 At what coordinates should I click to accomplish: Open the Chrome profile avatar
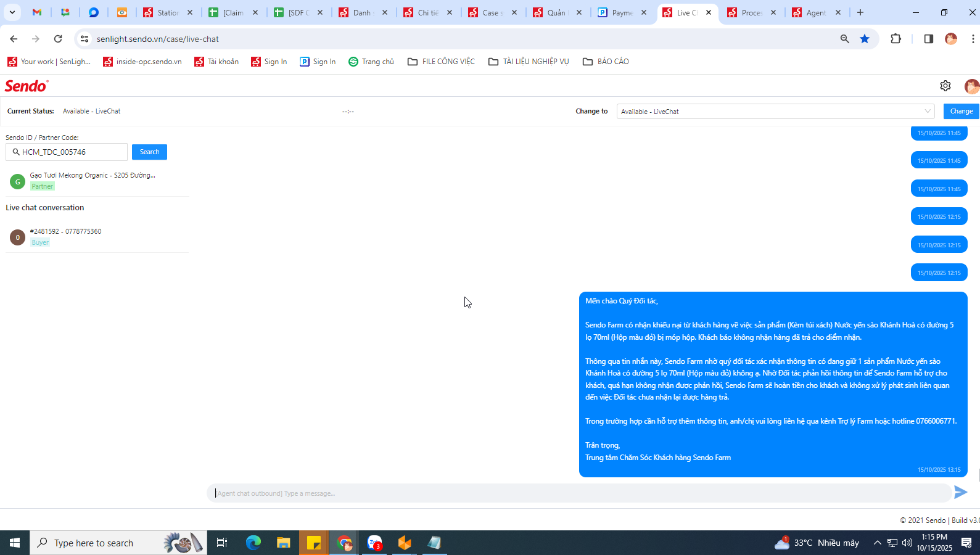click(951, 39)
